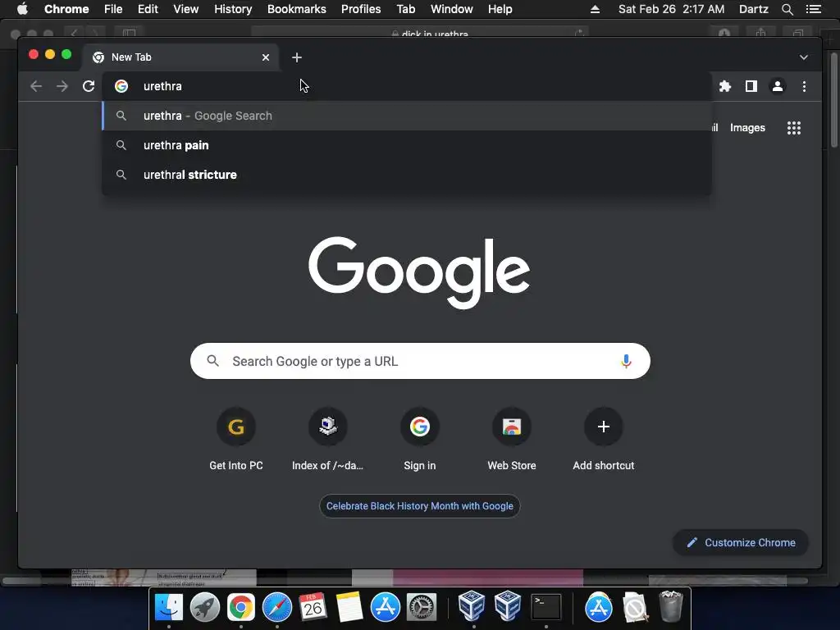Image resolution: width=840 pixels, height=630 pixels.
Task: Reload the page with the refresh icon
Action: [x=89, y=86]
